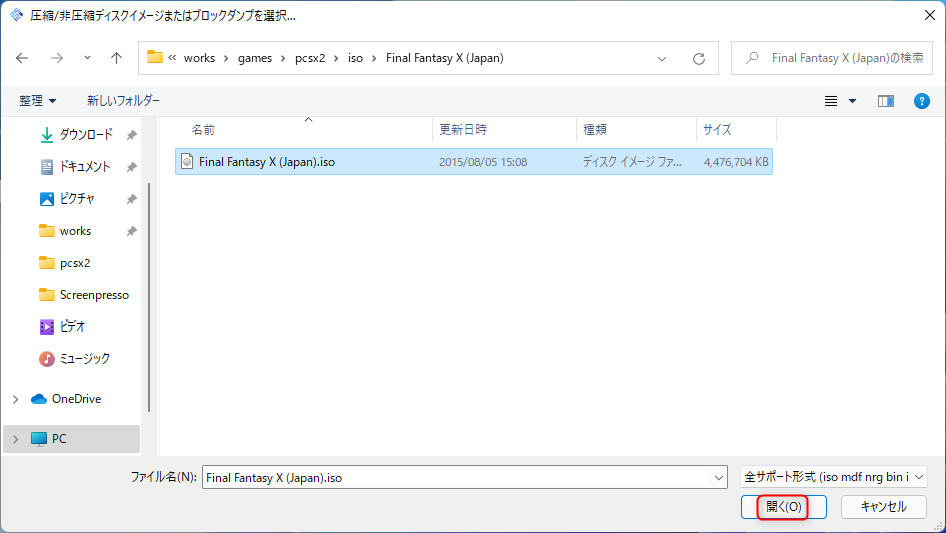The height and width of the screenshot is (533, 946).
Task: Select PC in the sidebar
Action: tap(59, 439)
